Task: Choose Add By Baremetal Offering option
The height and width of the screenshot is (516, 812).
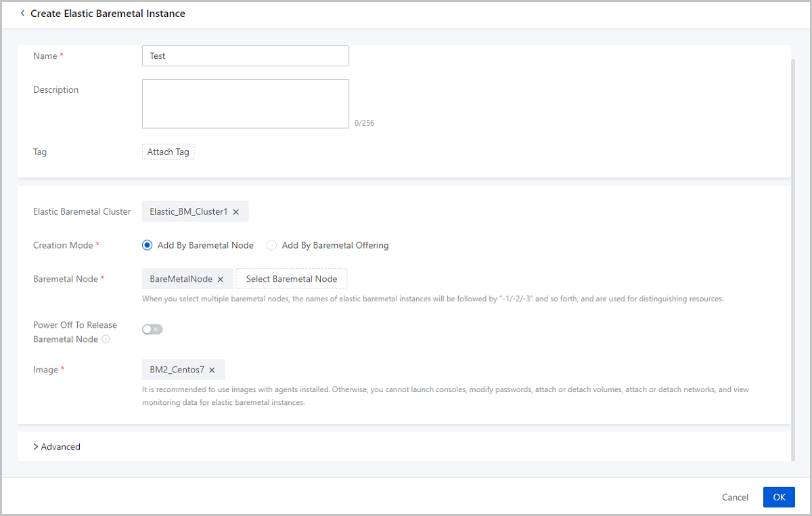Action: click(x=271, y=245)
